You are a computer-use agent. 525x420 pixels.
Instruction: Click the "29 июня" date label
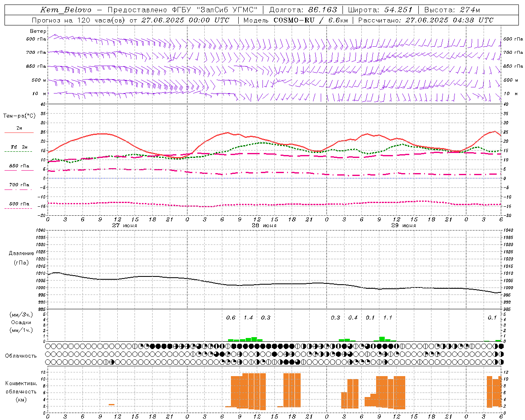404,225
